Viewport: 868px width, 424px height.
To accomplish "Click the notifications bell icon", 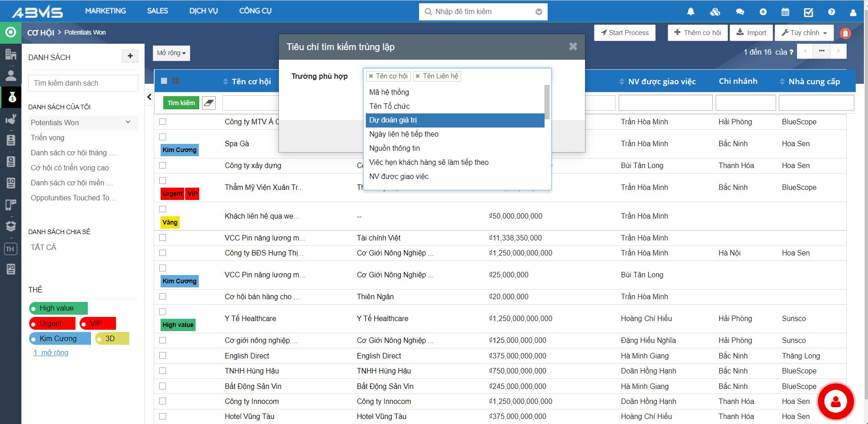I will click(x=691, y=12).
